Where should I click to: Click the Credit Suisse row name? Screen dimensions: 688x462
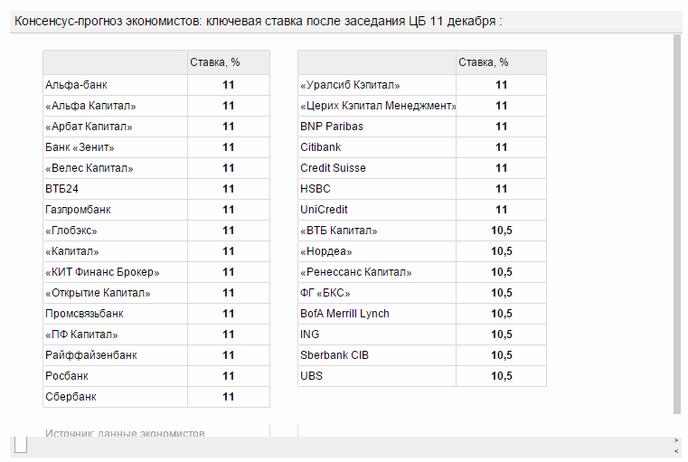[333, 168]
